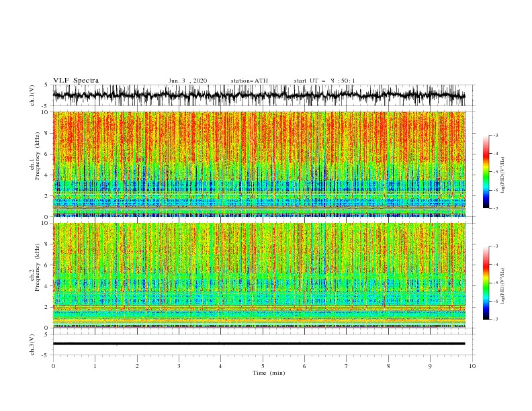Viewport: 532px width, 411px height.
Task: Click the ch.1 PSD color scale bar
Action: [486, 172]
